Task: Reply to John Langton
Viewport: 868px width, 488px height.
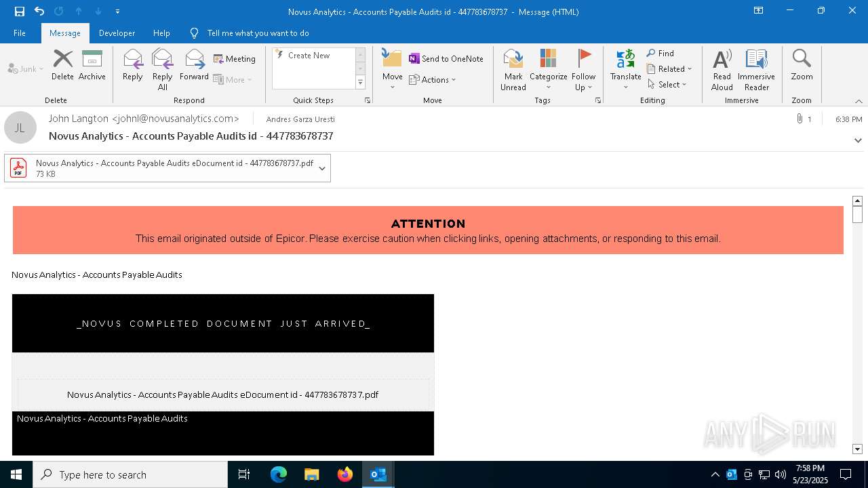Action: 133,66
